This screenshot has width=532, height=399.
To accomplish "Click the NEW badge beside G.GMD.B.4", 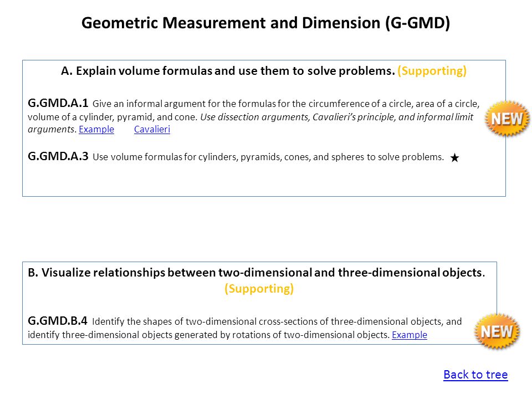I will [x=497, y=331].
